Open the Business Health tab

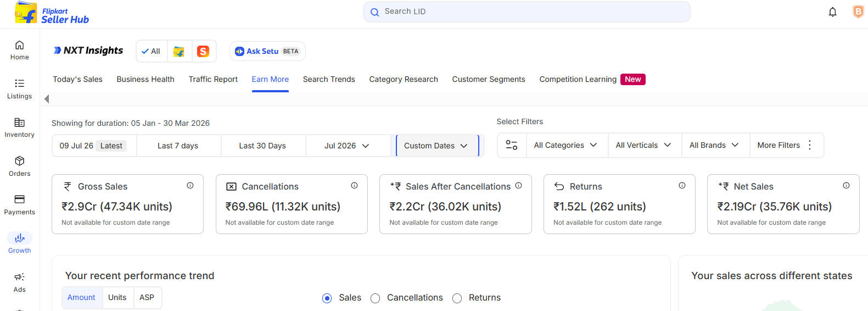(145, 79)
